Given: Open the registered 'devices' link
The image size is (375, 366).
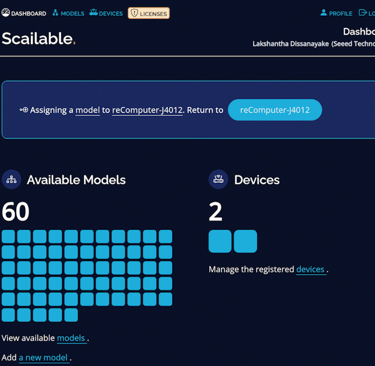Looking at the screenshot, I should [310, 269].
